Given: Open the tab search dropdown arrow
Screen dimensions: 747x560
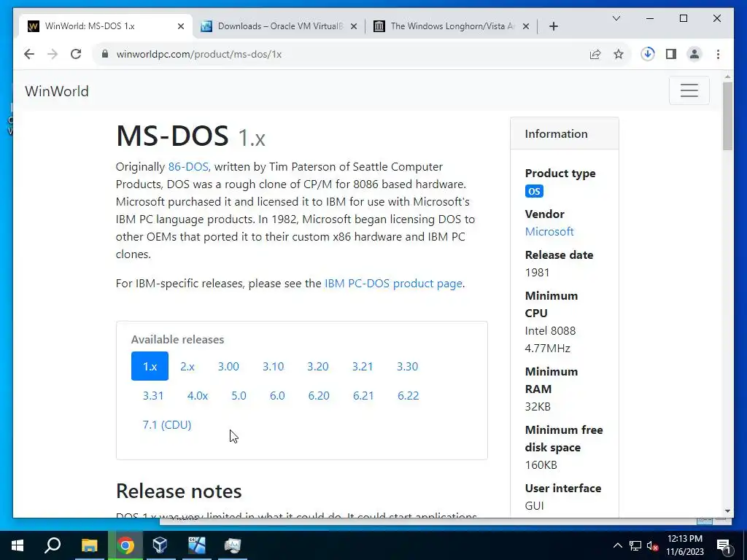Looking at the screenshot, I should pos(616,18).
